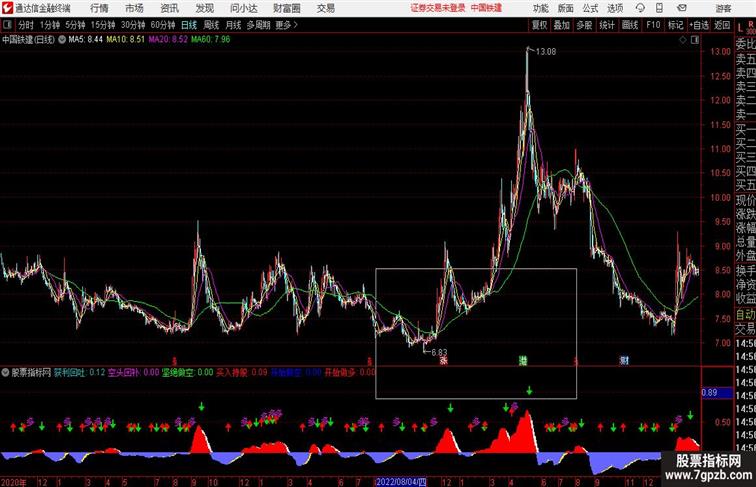756x487 pixels.
Task: Switch to 30分钟 period
Action: point(133,25)
